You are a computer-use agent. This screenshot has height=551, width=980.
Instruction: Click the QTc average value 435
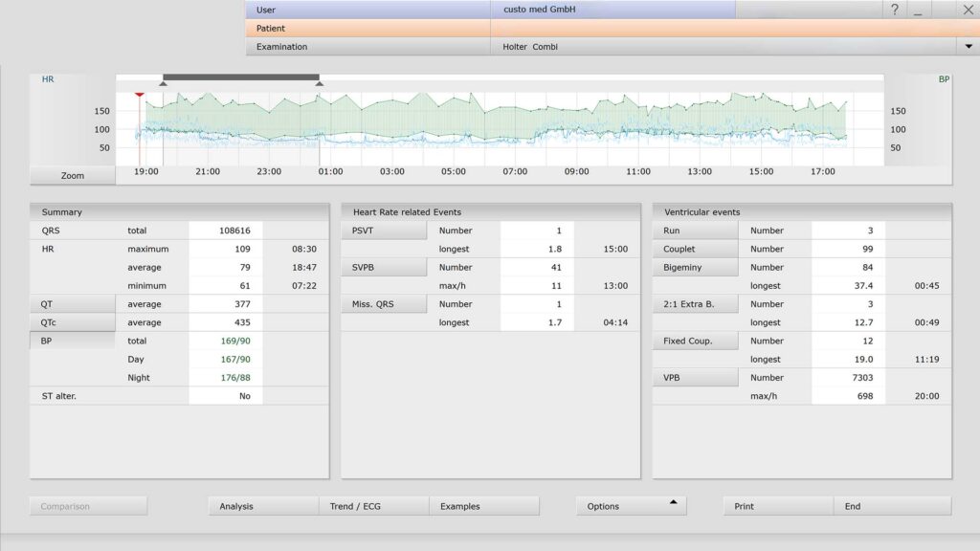[x=242, y=322]
